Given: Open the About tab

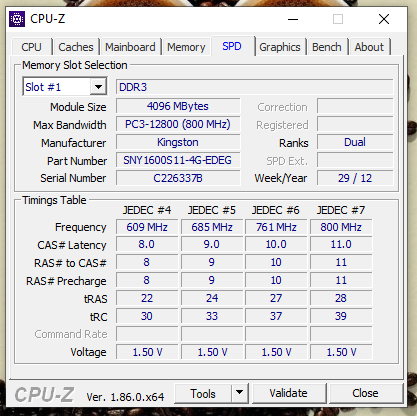Looking at the screenshot, I should 369,47.
